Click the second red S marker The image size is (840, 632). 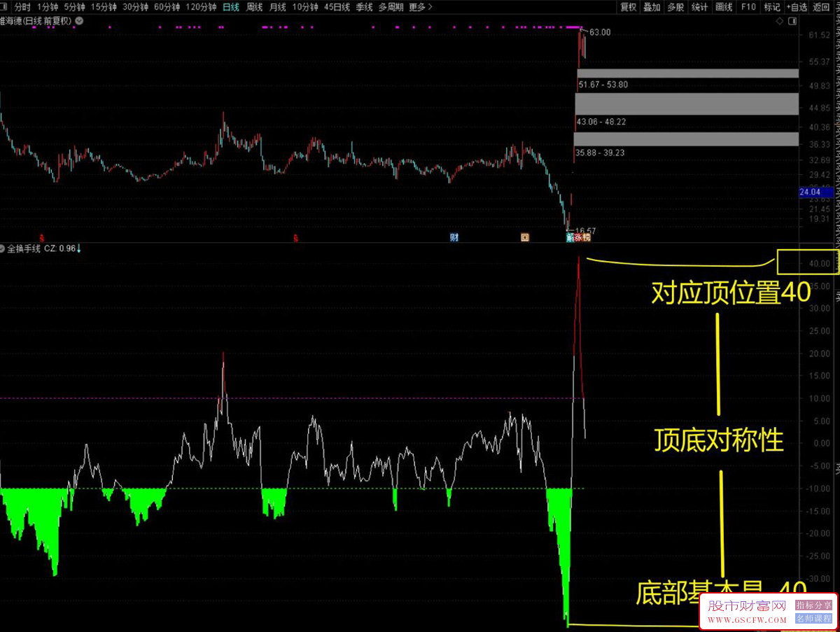pos(295,238)
